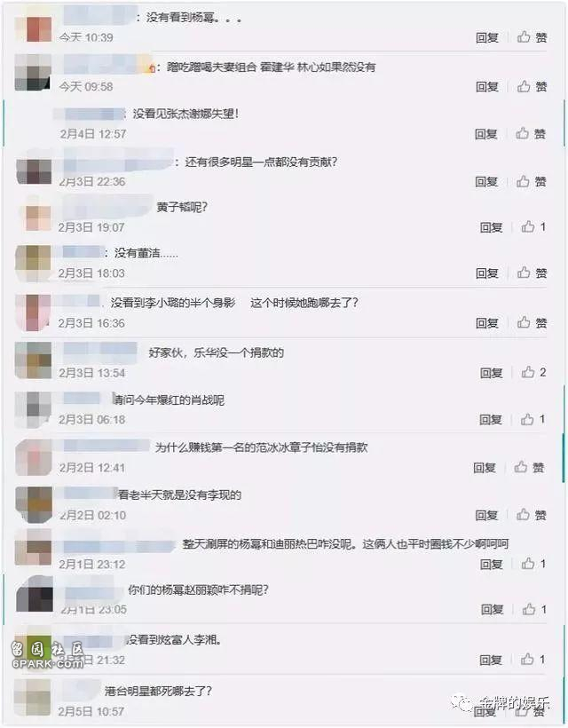The image size is (568, 728).
Task: Thumbs-up the comment about 李湘
Action: pos(532,659)
